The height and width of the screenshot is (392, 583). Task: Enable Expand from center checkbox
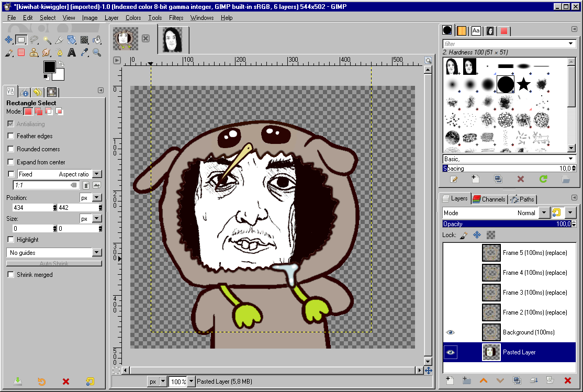pos(11,162)
